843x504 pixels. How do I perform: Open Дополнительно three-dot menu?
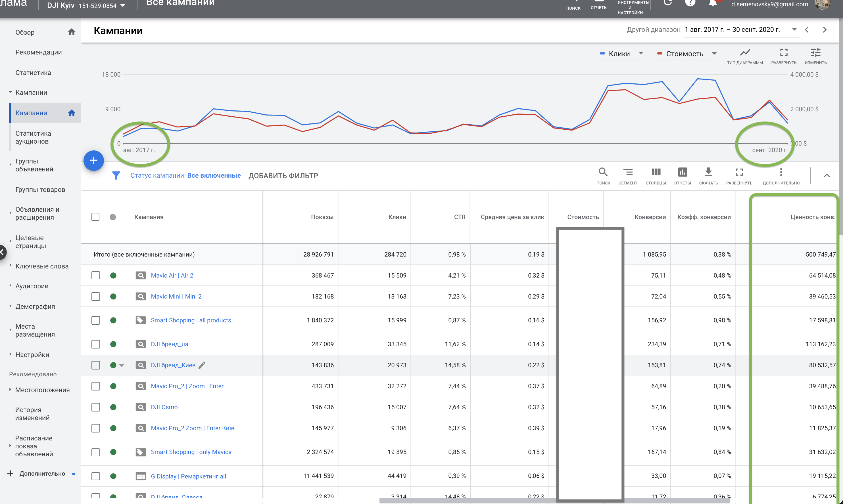781,172
